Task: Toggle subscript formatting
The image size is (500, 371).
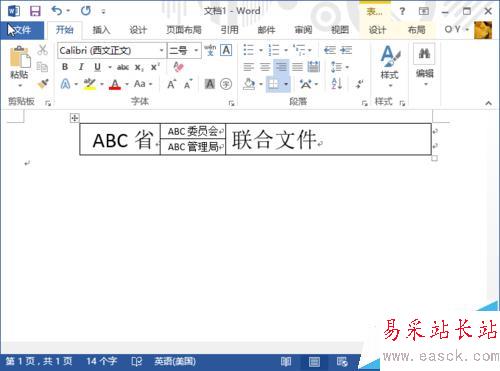Action: (139, 67)
